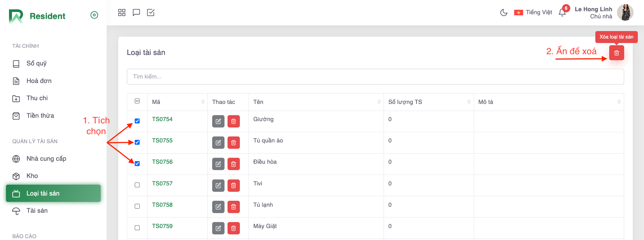This screenshot has height=240, width=644.
Task: Open the apps grid icon
Action: click(122, 13)
